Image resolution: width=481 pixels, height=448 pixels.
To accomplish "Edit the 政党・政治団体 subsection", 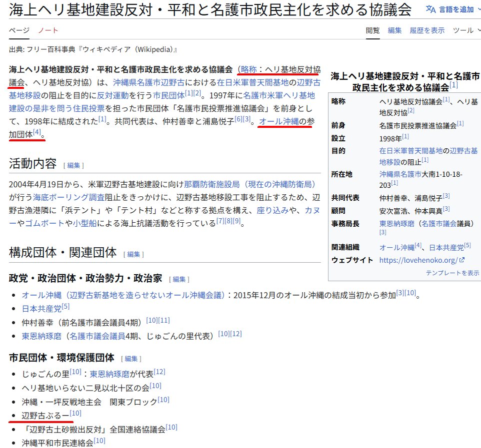I will [x=179, y=279].
